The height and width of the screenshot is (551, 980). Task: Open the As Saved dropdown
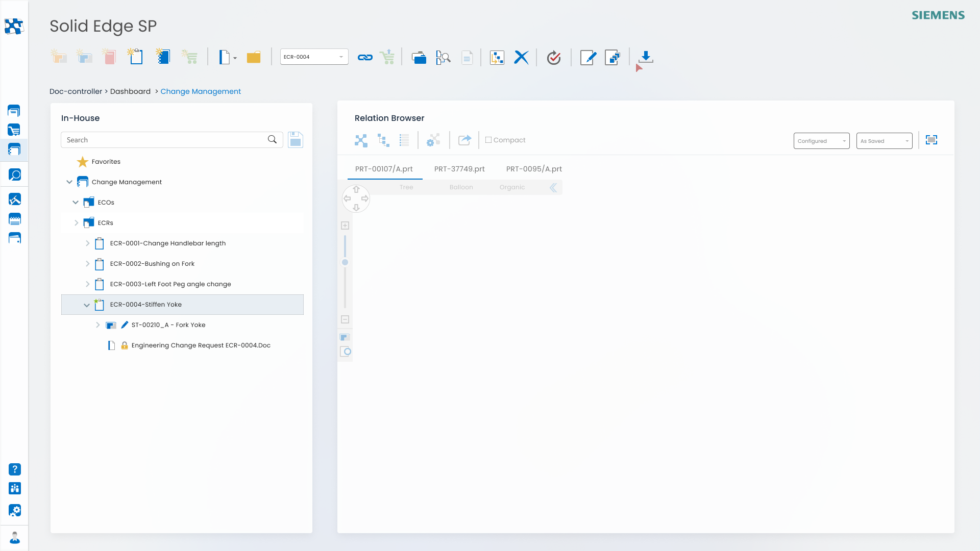pyautogui.click(x=884, y=141)
